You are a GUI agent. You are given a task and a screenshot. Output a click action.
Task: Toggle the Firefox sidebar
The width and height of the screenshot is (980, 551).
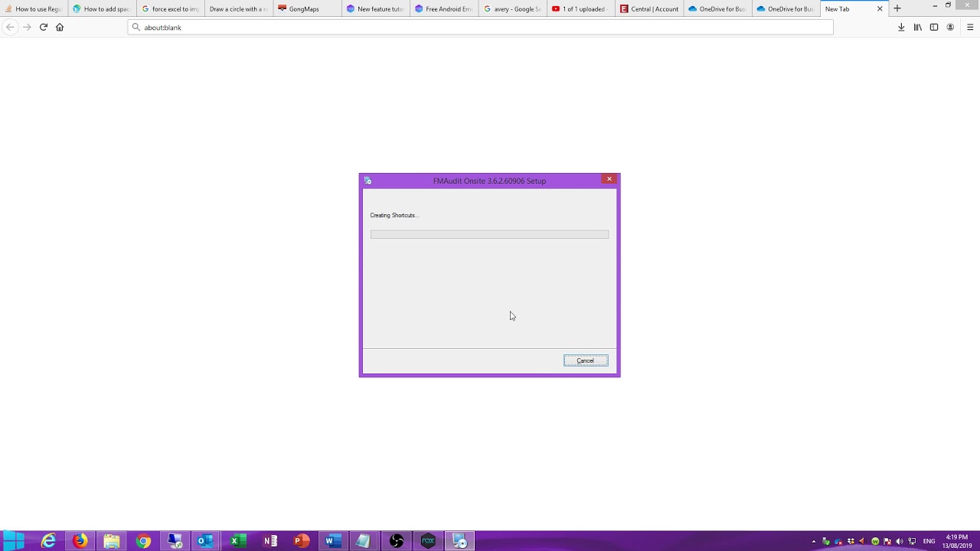pos(934,27)
